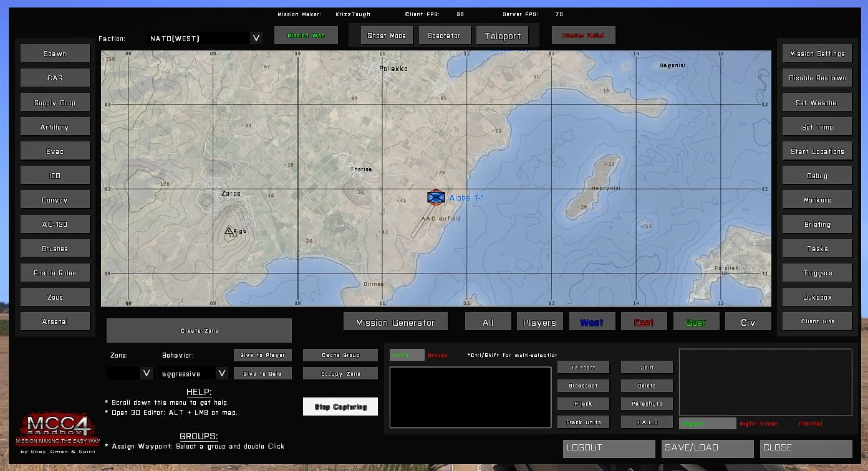868x471 pixels.
Task: Click the H.A.L.O button
Action: pos(647,422)
